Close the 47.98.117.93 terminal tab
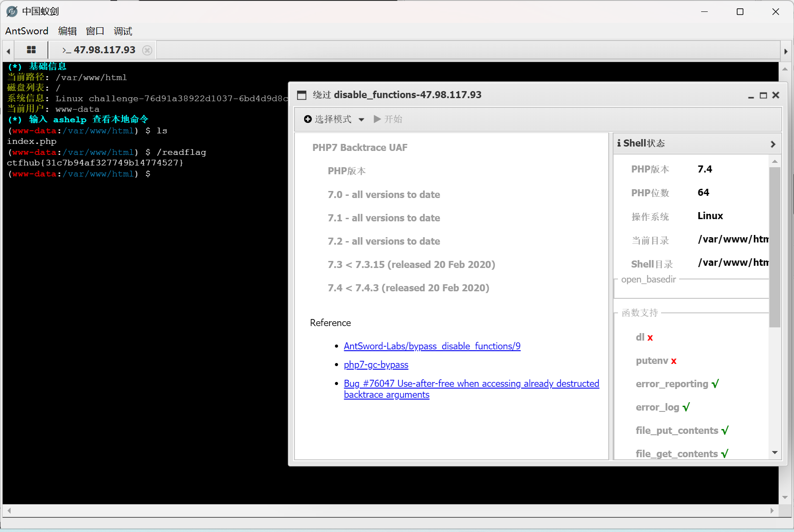The image size is (794, 532). [147, 50]
